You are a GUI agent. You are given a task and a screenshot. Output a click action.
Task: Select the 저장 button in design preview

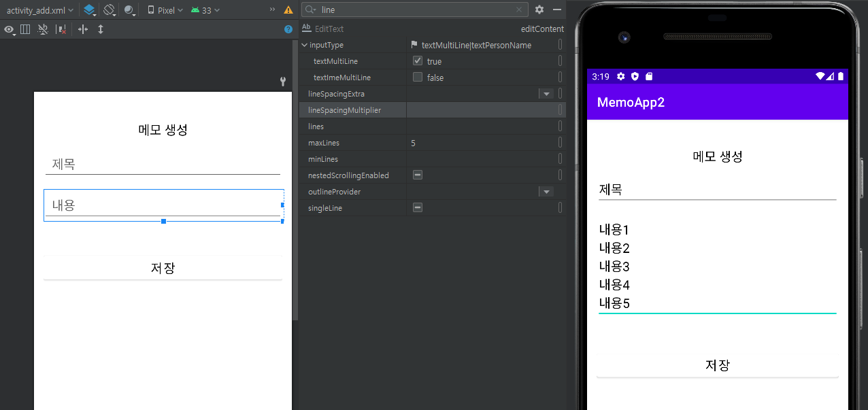163,268
